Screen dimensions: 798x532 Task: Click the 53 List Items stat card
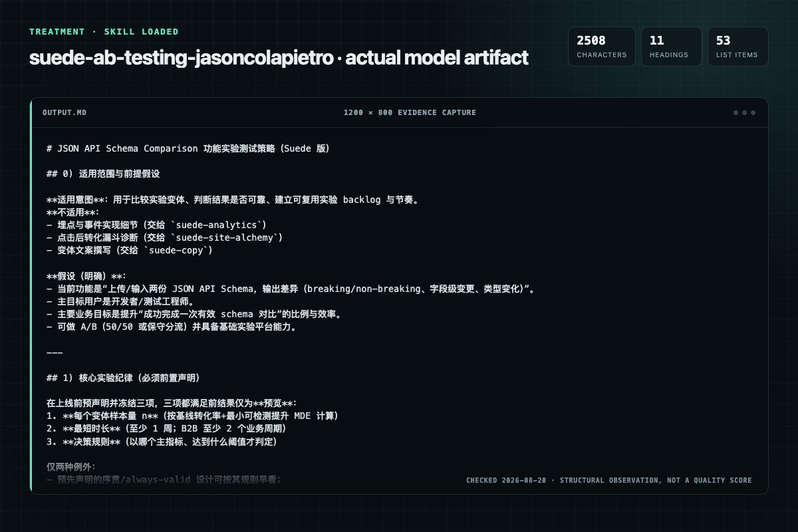coord(737,47)
